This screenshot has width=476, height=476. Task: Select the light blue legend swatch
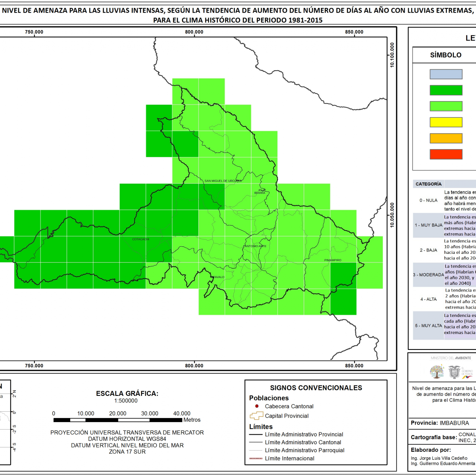pos(446,74)
